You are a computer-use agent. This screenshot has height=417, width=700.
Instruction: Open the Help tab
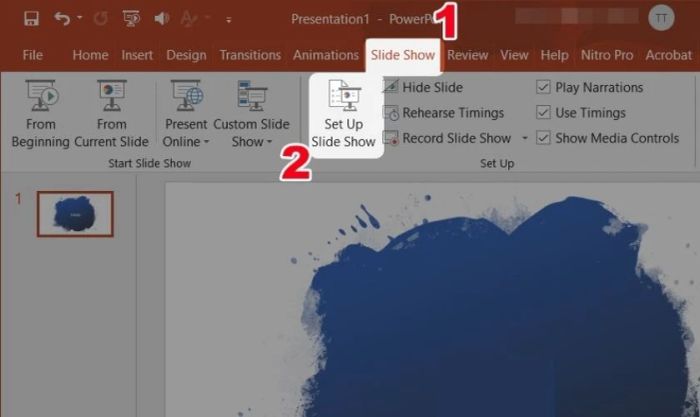[x=554, y=55]
